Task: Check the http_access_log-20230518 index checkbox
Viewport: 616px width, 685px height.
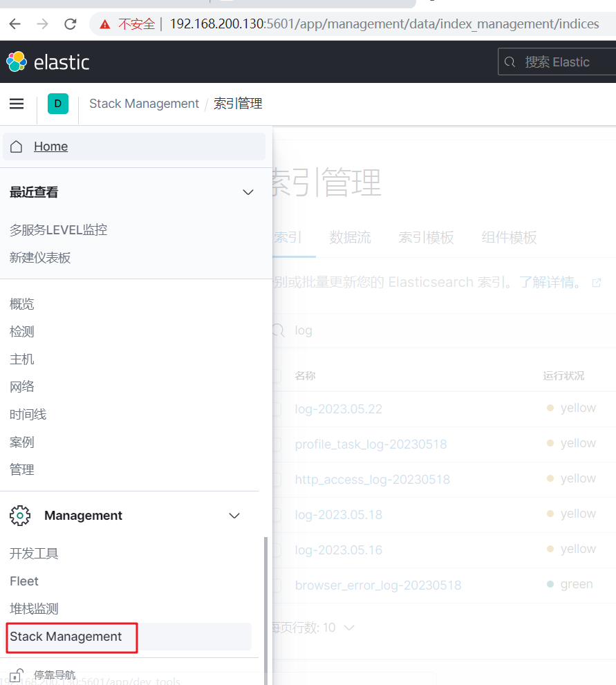Action: 277,480
